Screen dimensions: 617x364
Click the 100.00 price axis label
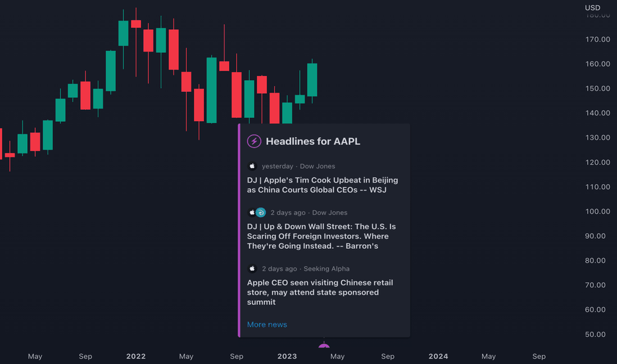pos(597,211)
